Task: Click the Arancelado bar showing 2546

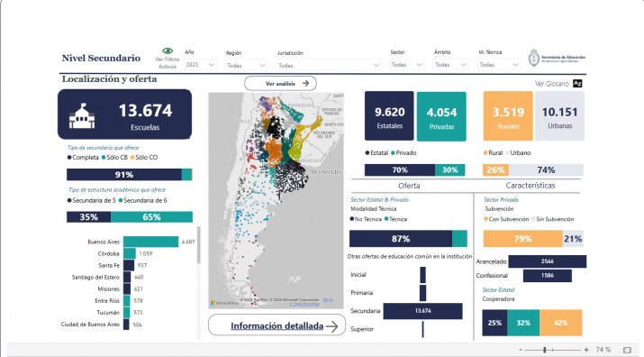Action: (547, 261)
